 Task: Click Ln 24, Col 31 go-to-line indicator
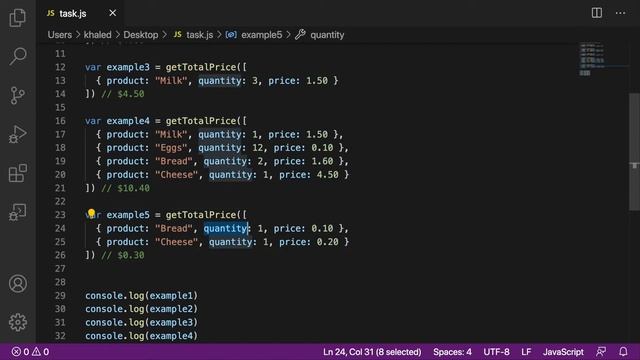372,352
